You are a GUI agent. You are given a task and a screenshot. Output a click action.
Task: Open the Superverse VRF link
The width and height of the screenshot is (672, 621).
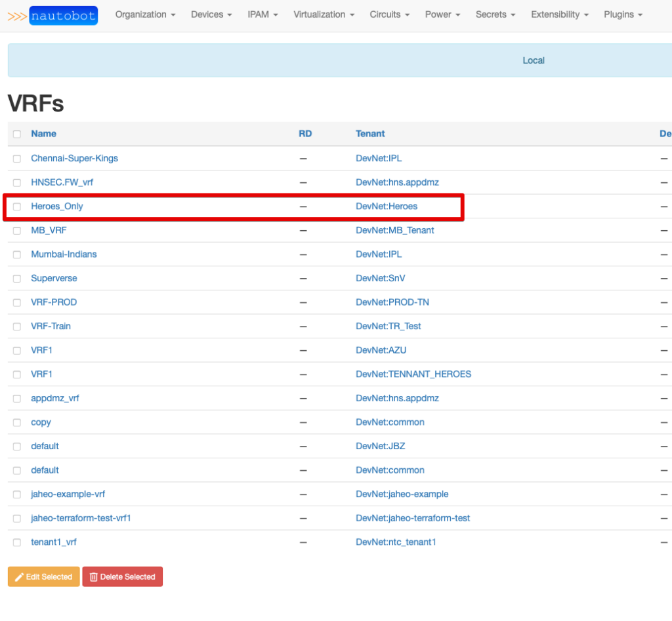(54, 278)
